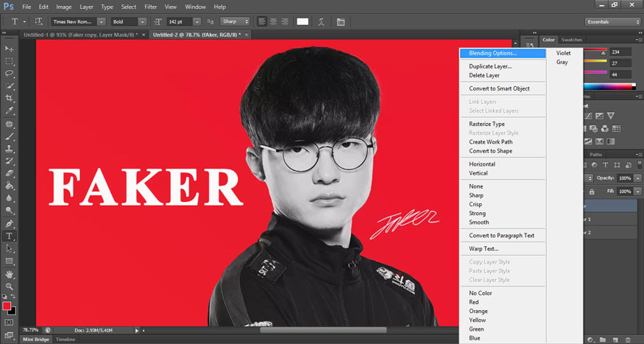The width and height of the screenshot is (644, 344).
Task: Open the Sharp anti-aliasing dropdown
Action: click(235, 22)
